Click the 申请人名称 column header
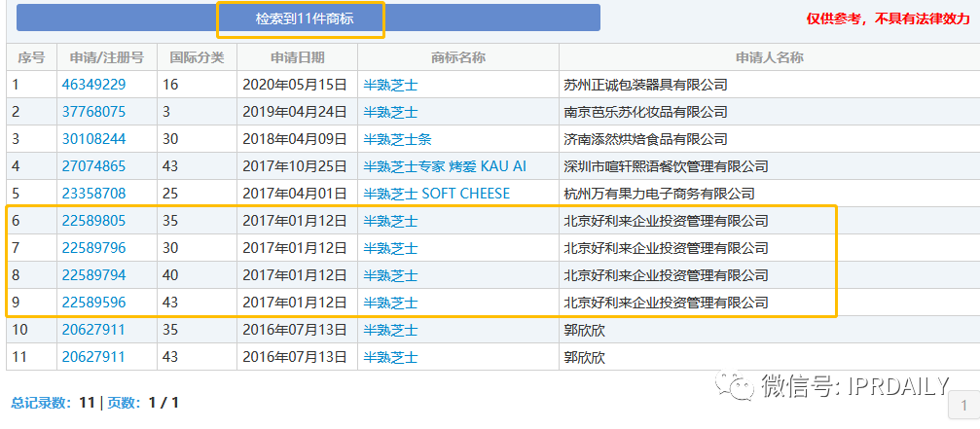 point(770,58)
